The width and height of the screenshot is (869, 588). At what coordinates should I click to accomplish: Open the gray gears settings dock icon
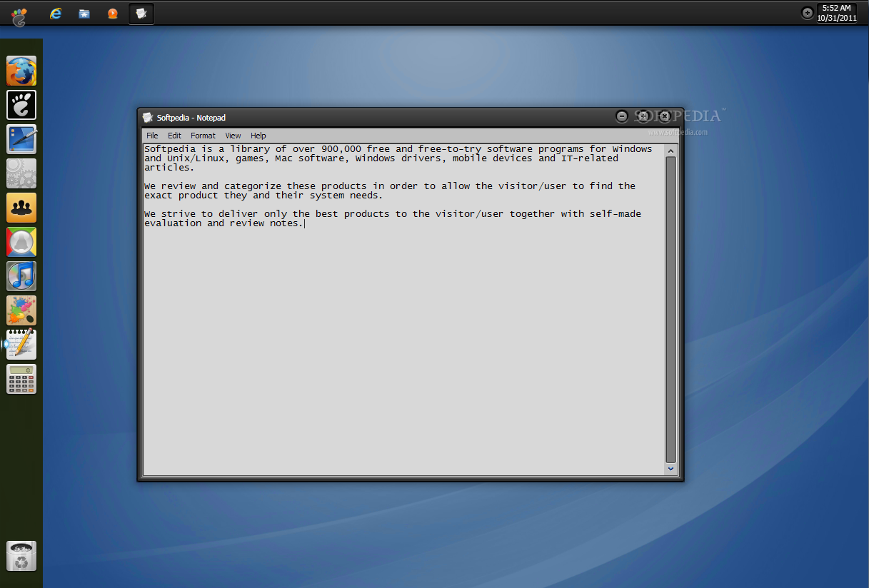pyautogui.click(x=21, y=173)
